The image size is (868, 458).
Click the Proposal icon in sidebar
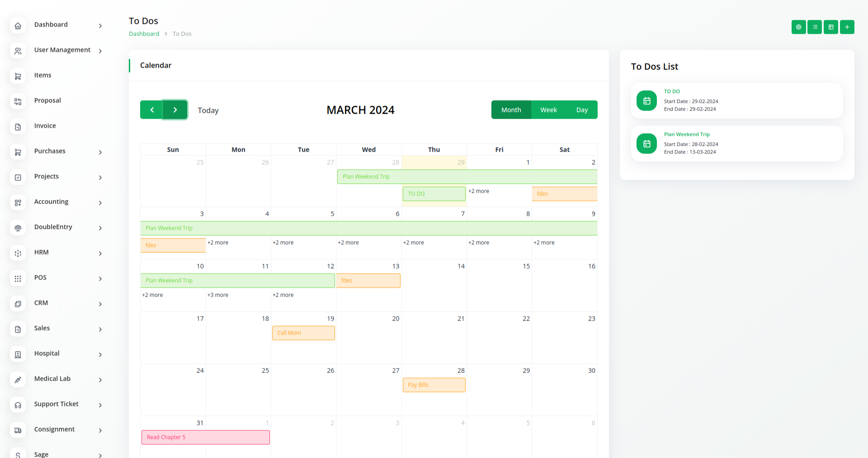(x=18, y=102)
